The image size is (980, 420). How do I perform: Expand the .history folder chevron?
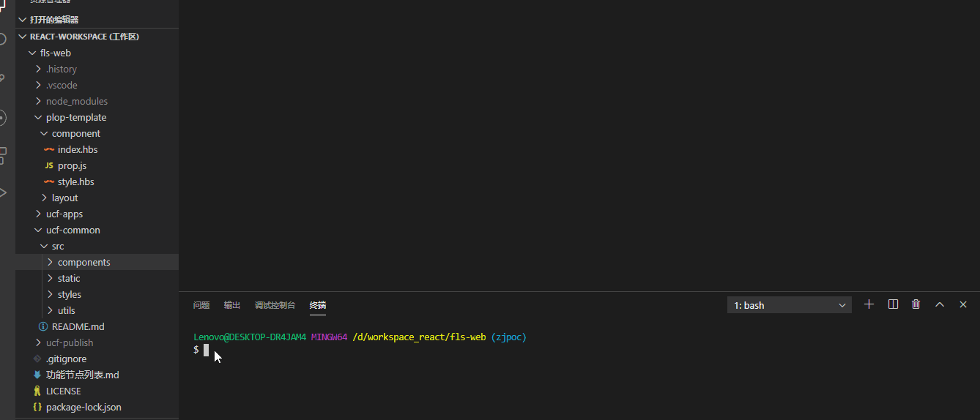coord(38,69)
